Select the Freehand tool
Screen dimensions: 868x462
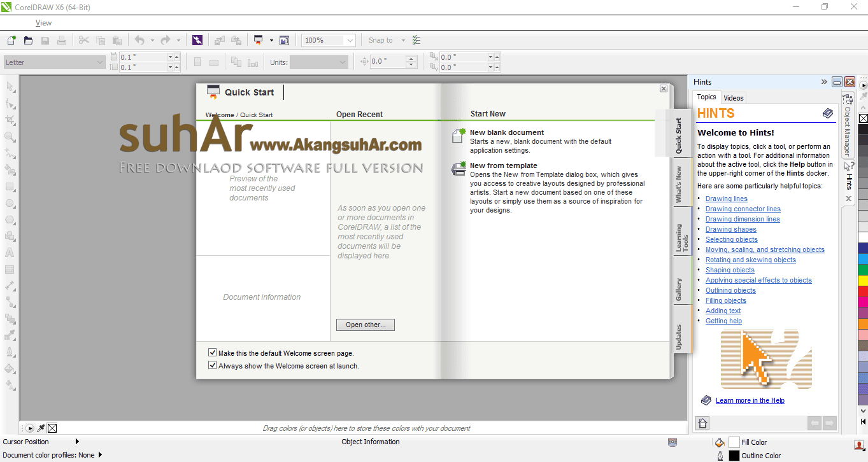click(x=10, y=153)
